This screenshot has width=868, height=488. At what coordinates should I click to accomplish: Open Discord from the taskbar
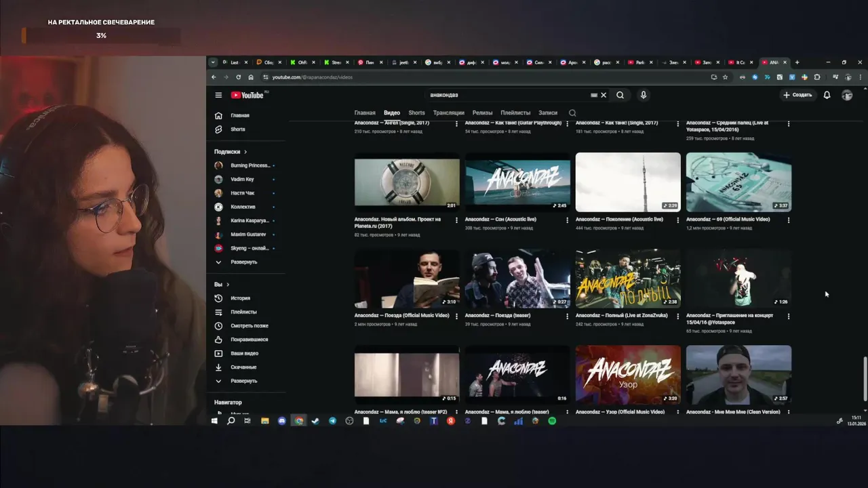(x=282, y=421)
